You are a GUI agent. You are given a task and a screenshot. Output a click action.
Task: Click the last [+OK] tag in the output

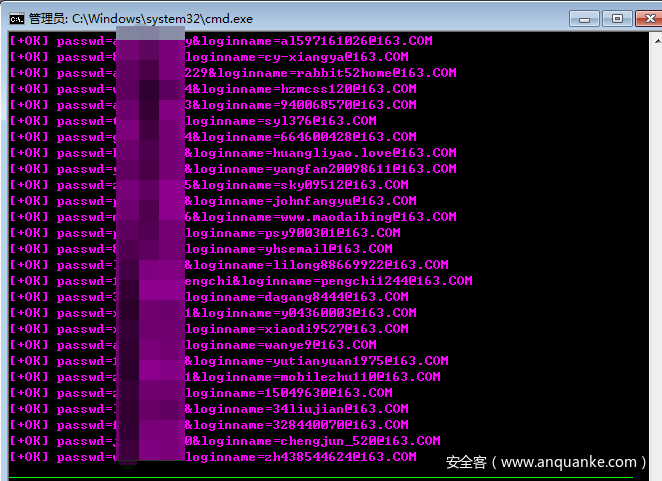(28, 457)
